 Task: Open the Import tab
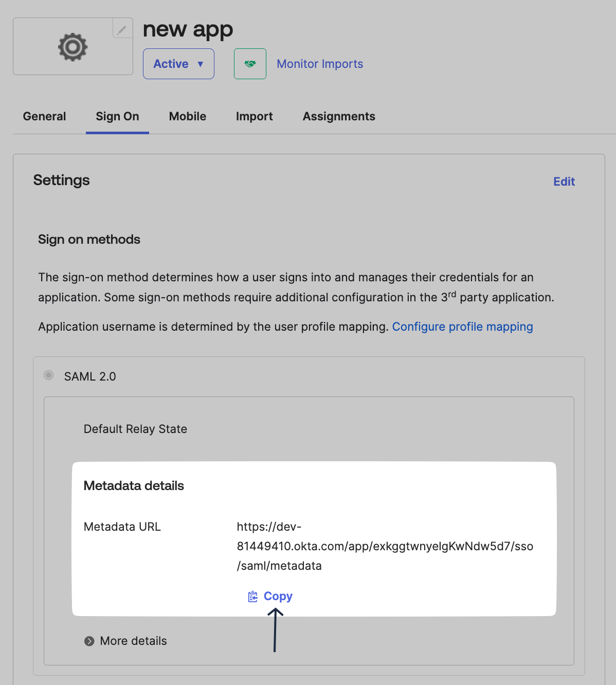[254, 116]
